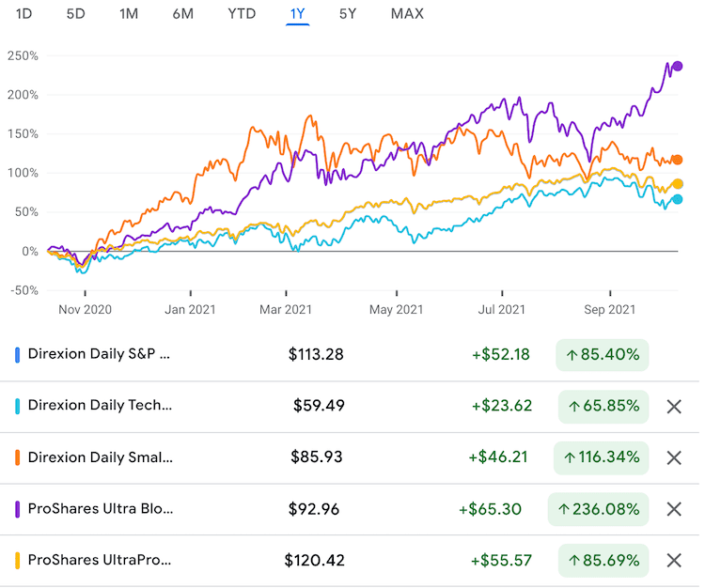Remove Direxion Daily Tech comparison with X
This screenshot has height=588, width=705.
pyautogui.click(x=674, y=407)
